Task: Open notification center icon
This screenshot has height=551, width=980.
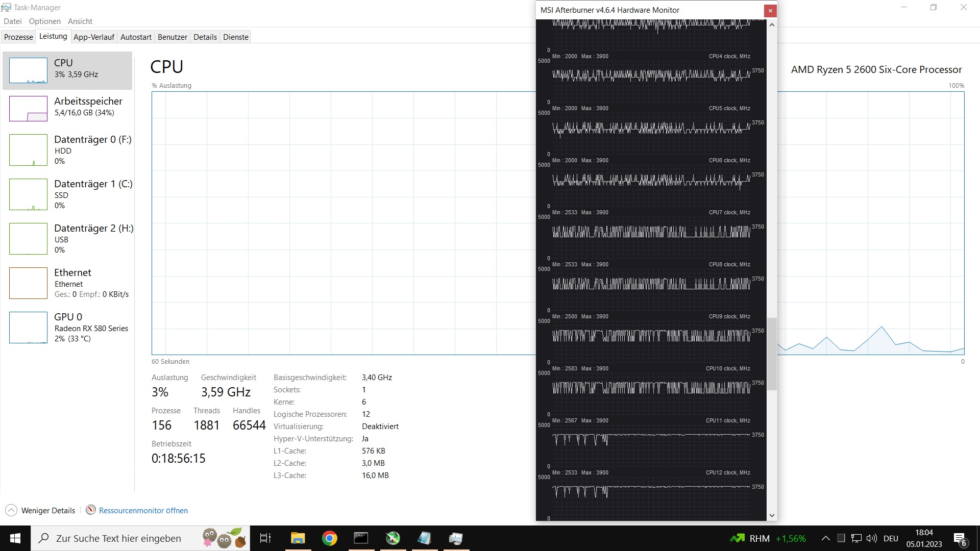Action: coord(960,538)
